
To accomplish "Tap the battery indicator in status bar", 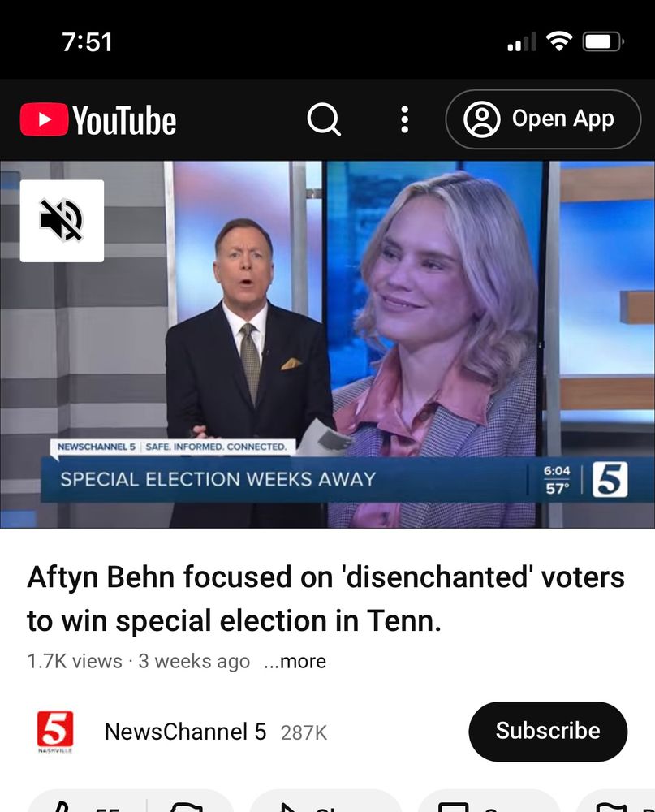I will pyautogui.click(x=603, y=41).
